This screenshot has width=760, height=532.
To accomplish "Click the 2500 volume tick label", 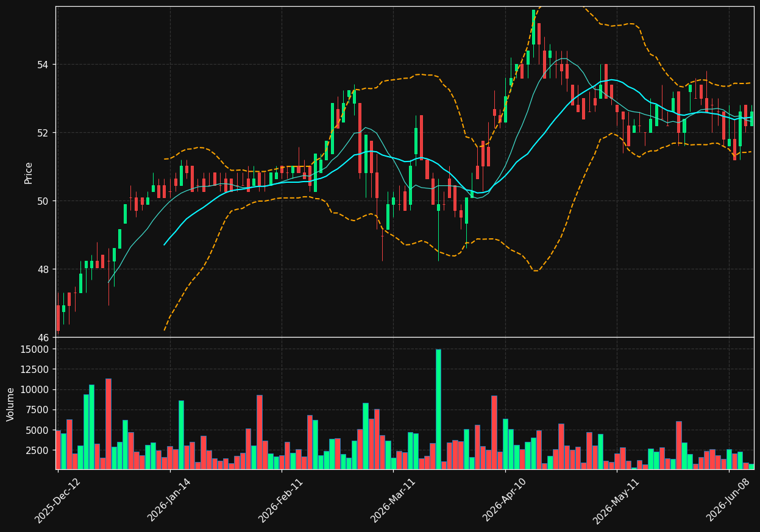I will [x=38, y=450].
